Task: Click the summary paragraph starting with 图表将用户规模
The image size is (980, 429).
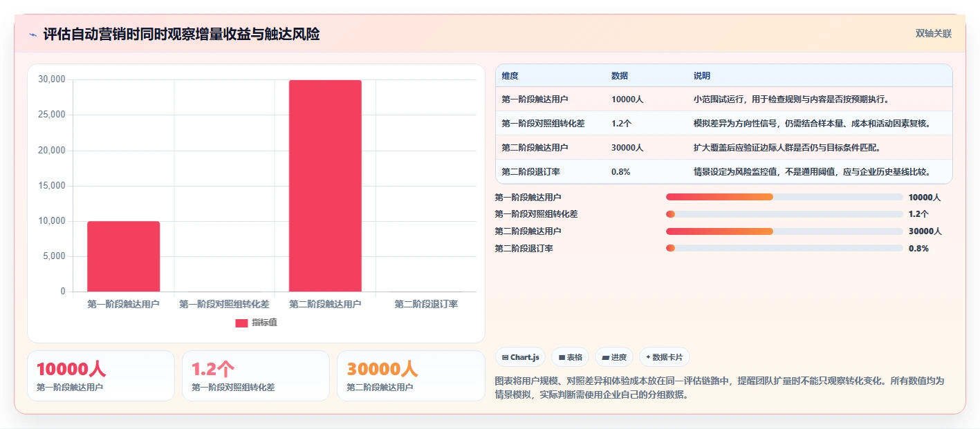Action: 720,388
